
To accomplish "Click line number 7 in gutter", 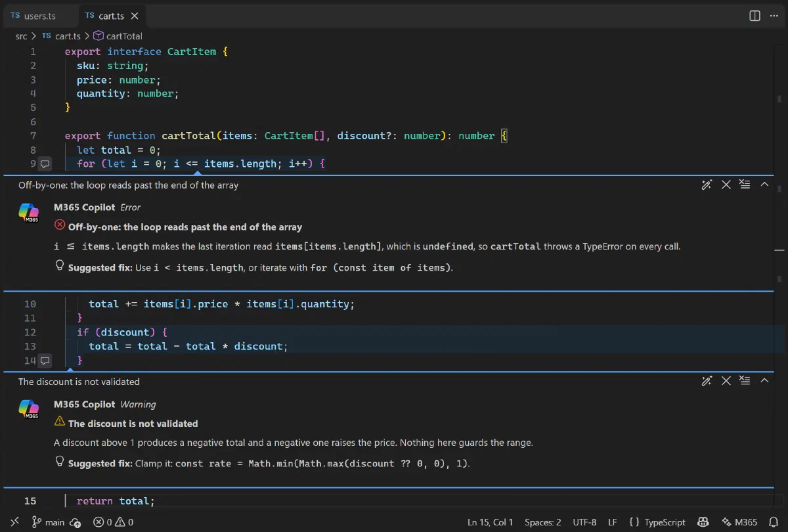I will [33, 136].
